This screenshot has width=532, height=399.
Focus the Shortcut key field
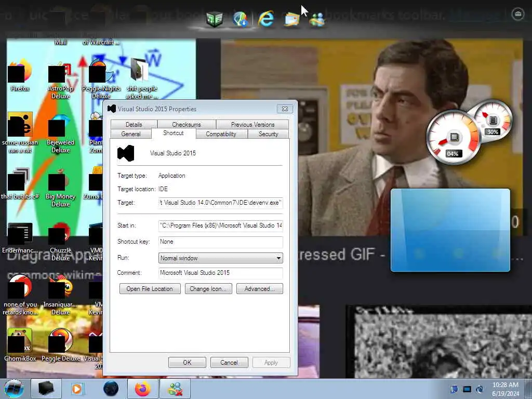click(x=220, y=242)
